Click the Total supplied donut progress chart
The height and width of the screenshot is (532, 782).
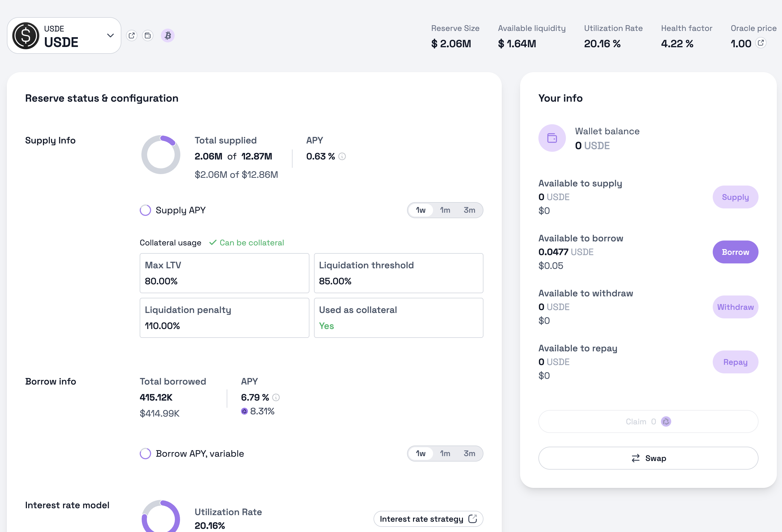(x=161, y=155)
